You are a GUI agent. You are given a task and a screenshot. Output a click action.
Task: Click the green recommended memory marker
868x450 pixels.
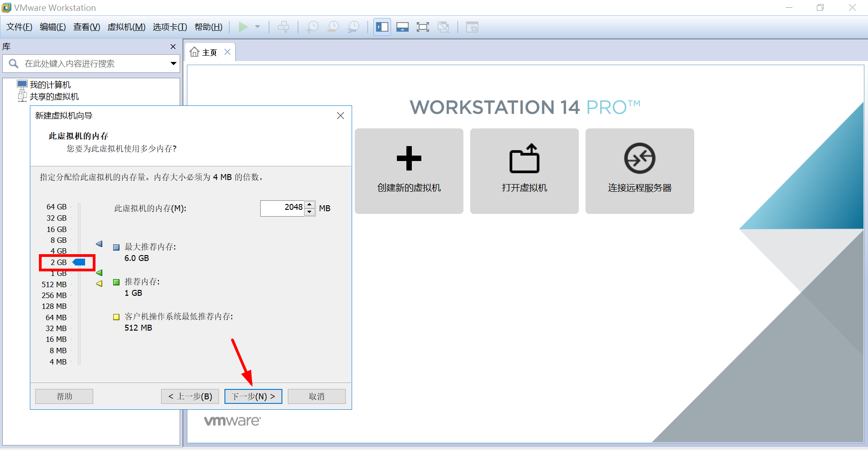(99, 273)
